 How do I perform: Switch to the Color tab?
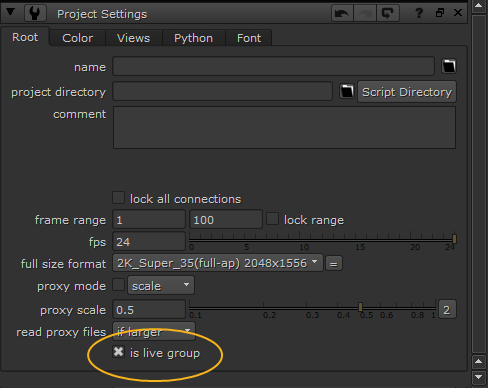(77, 38)
